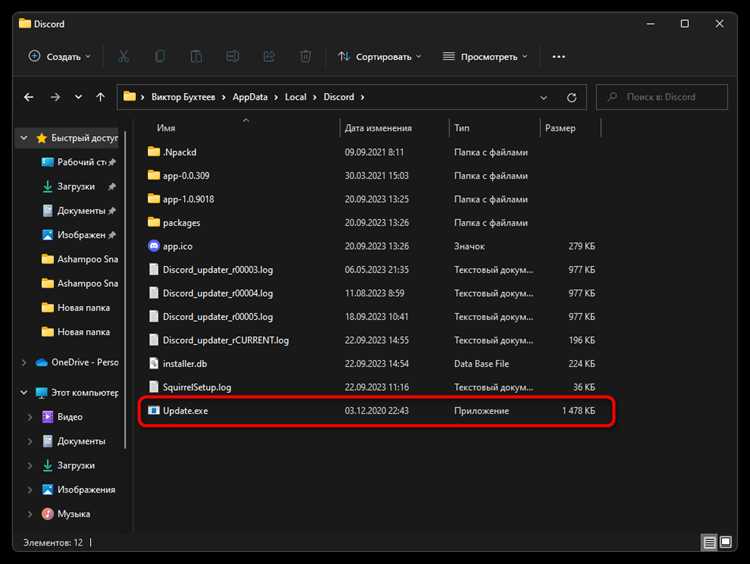
Task: Go forward with the right arrow
Action: tap(55, 97)
